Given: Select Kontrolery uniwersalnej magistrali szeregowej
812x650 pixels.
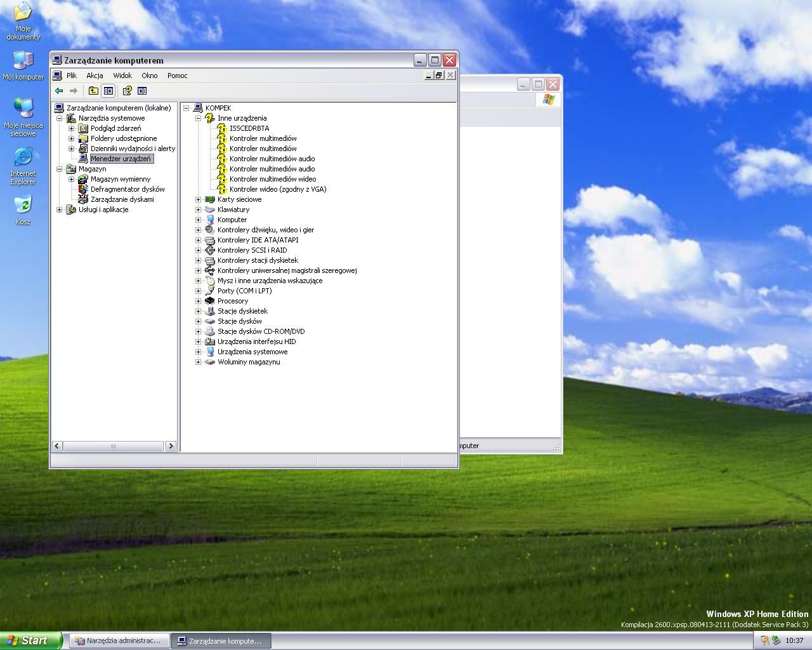Looking at the screenshot, I should (x=287, y=270).
